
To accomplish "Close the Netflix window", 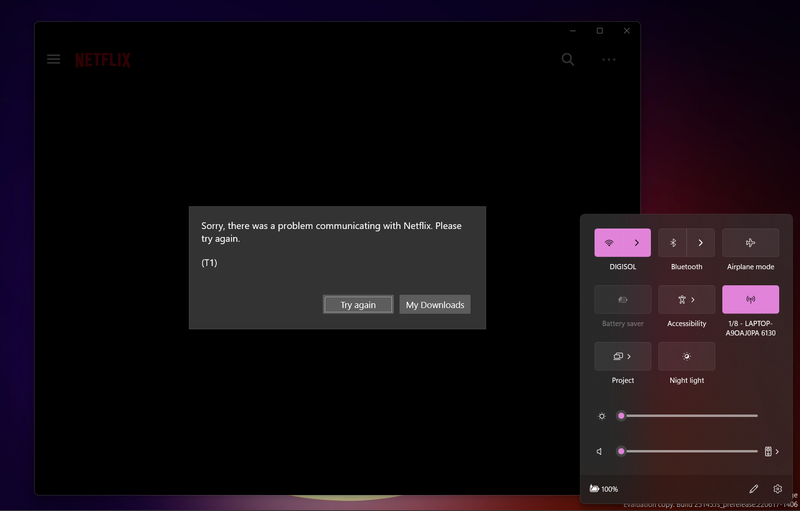I will click(x=627, y=31).
